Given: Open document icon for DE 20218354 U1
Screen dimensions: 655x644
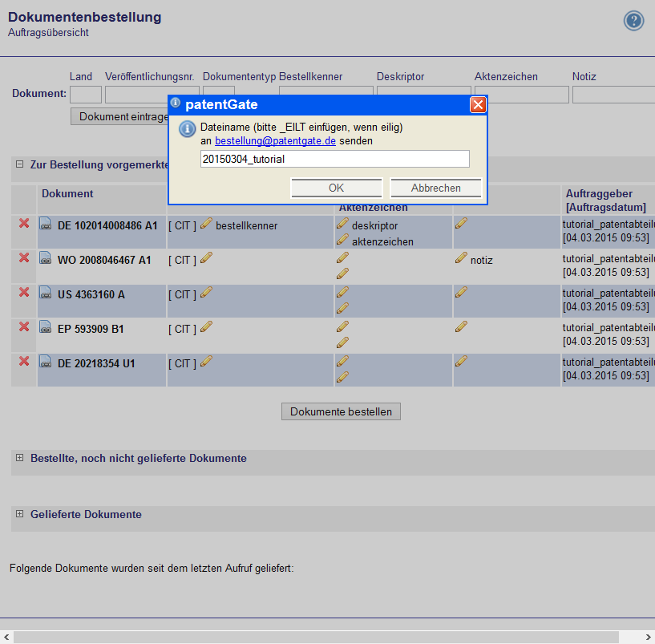Looking at the screenshot, I should tap(45, 361).
